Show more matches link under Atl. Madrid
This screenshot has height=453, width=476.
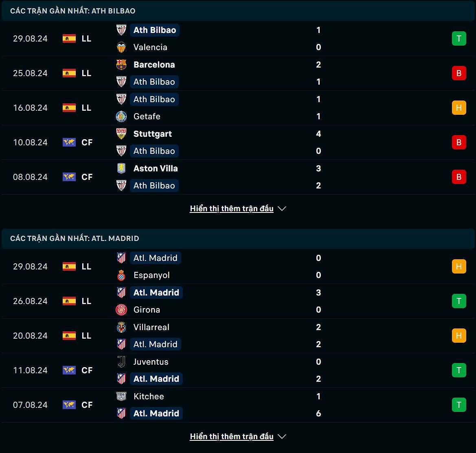(x=231, y=437)
